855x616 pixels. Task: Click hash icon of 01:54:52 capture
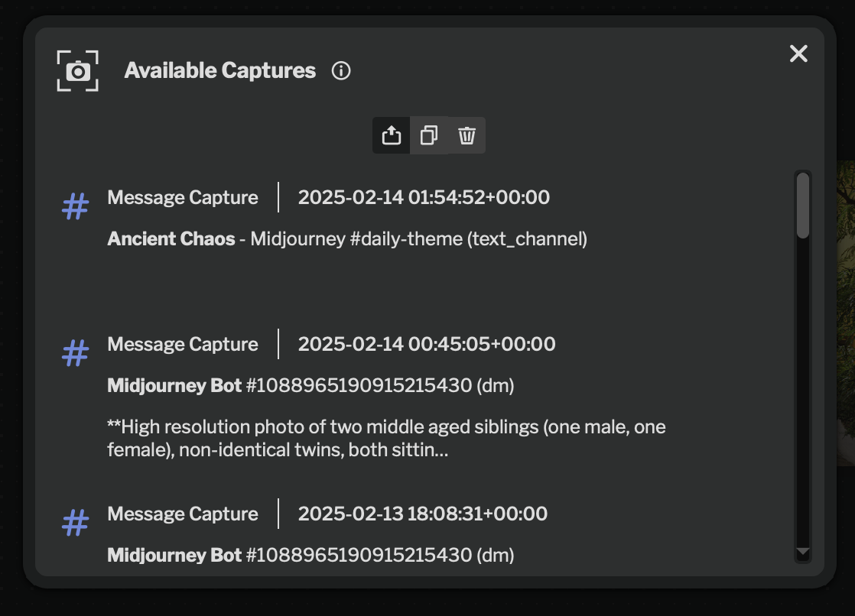[x=75, y=206]
